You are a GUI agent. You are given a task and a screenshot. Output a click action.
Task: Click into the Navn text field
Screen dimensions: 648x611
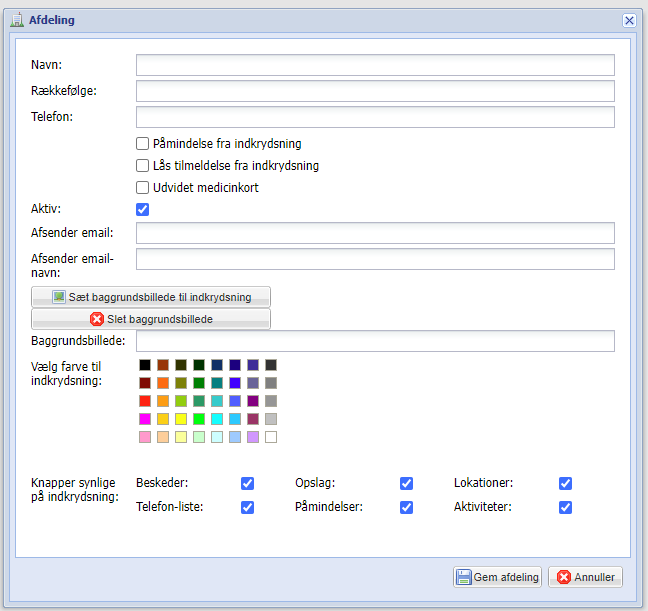point(375,65)
